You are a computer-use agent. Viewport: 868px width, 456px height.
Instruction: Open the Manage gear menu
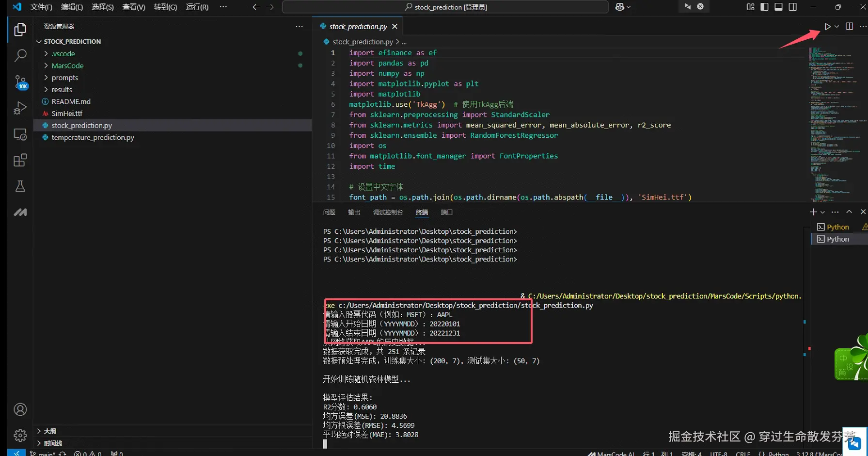pos(20,435)
